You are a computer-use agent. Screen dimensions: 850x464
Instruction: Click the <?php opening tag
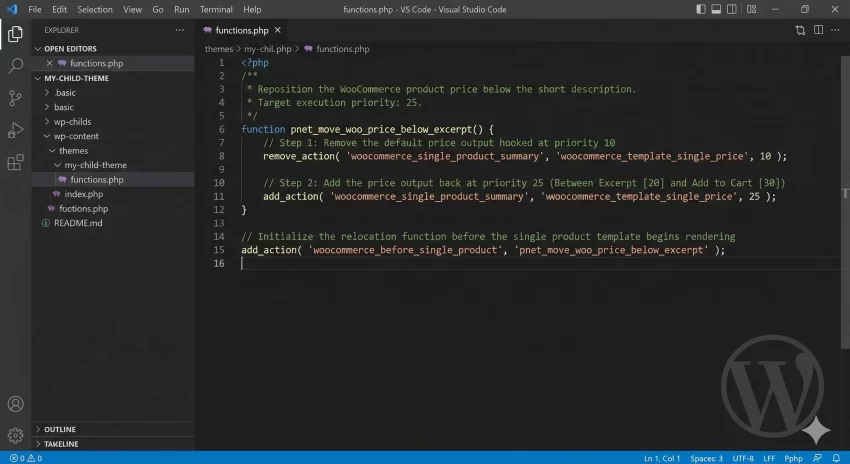[x=255, y=63]
